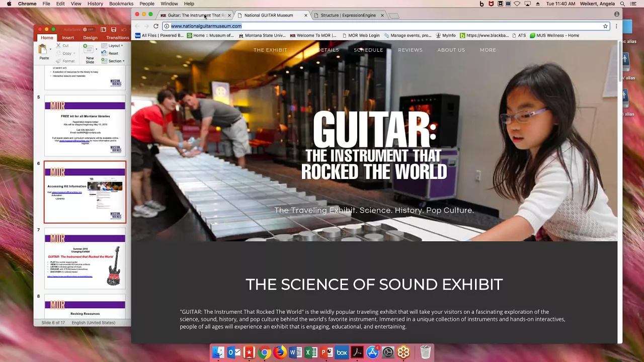Expand New Slide dropdown arrow
The height and width of the screenshot is (362, 644).
(97, 49)
